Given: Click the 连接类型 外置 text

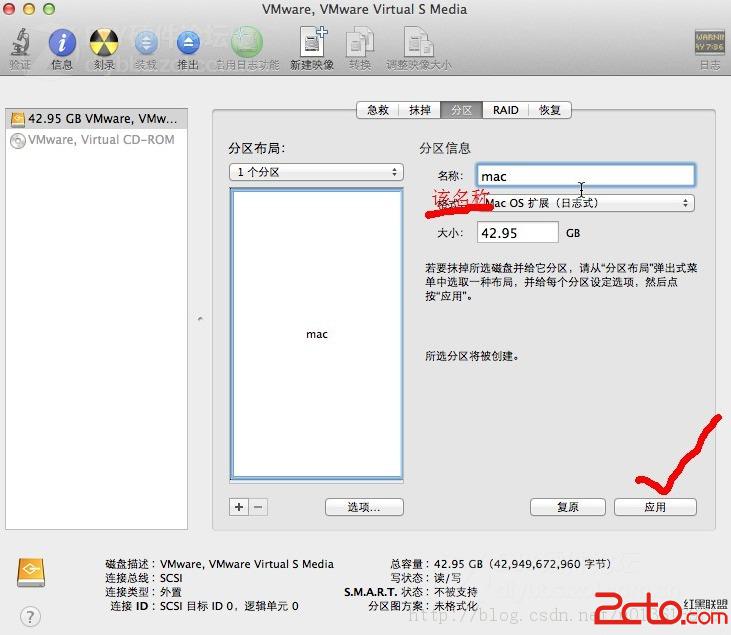Looking at the screenshot, I should click(143, 592).
